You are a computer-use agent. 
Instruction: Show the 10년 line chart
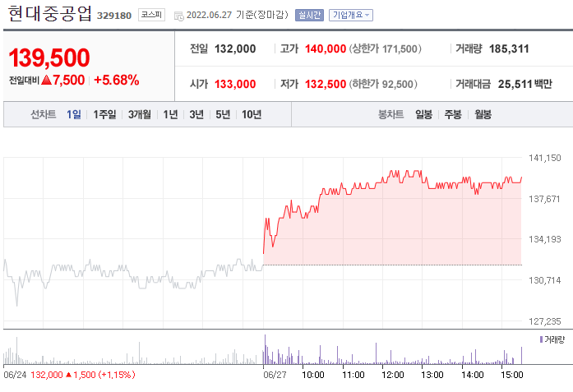[252, 115]
